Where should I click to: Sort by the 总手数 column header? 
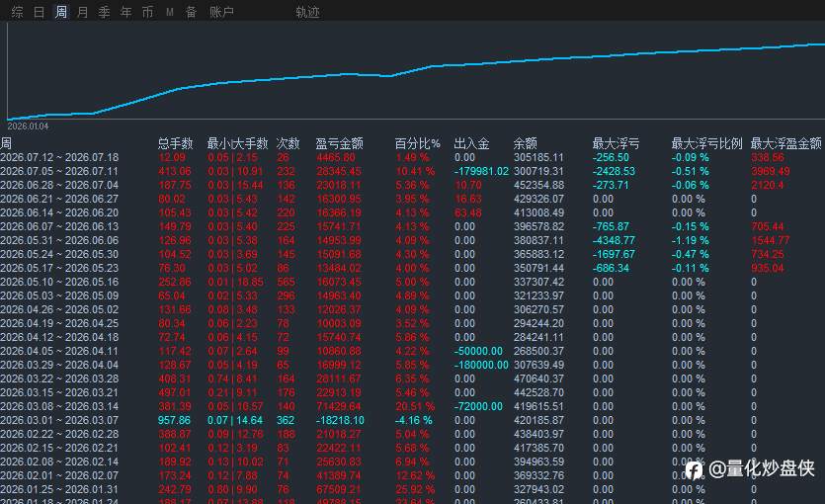click(x=175, y=143)
